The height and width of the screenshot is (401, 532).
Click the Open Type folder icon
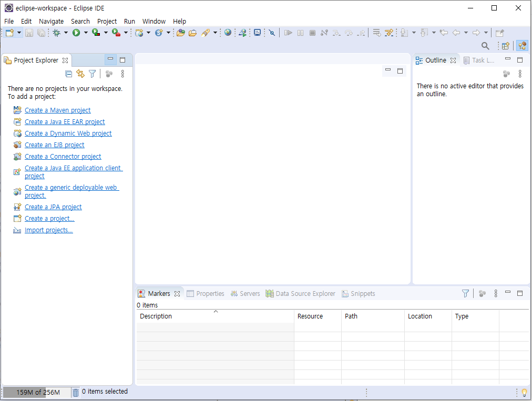[x=180, y=33]
